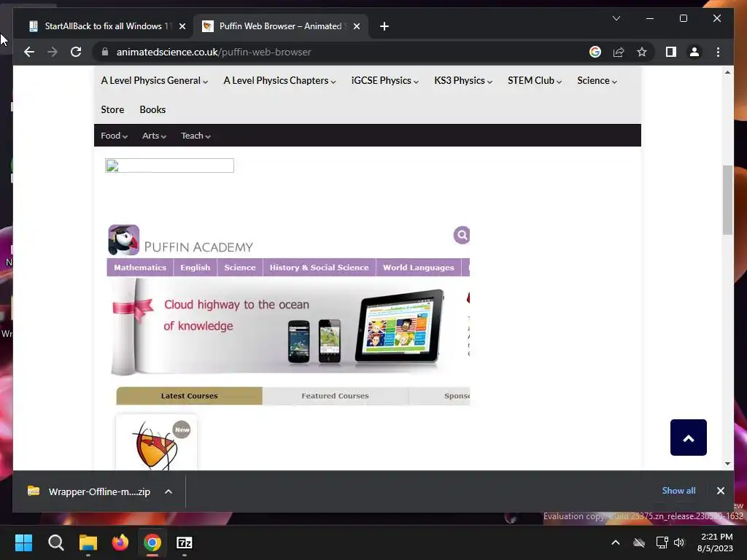Open the Google icon in address bar

(x=595, y=52)
